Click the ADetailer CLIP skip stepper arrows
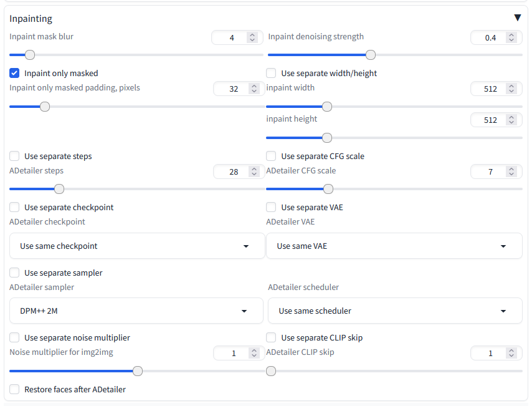Screen dimensions: 532x406 click(511, 353)
